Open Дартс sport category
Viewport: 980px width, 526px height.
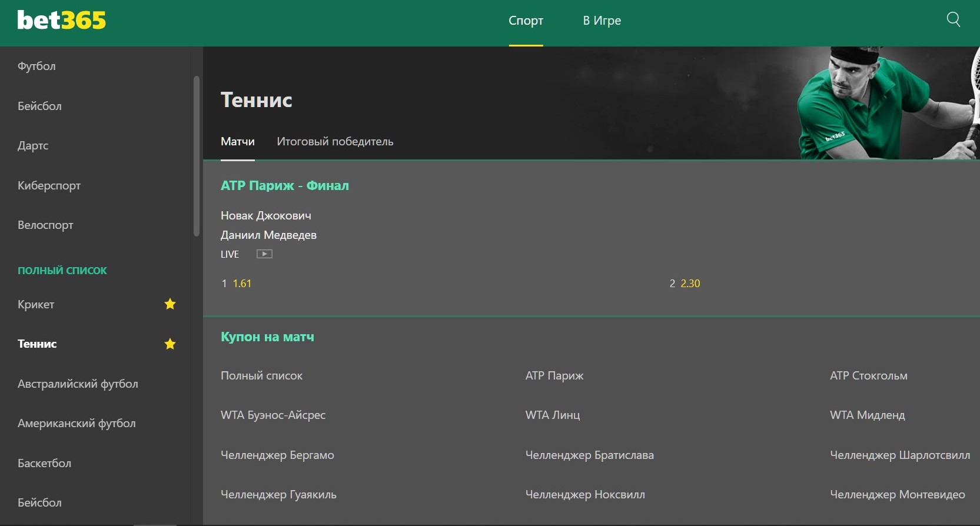coord(33,146)
